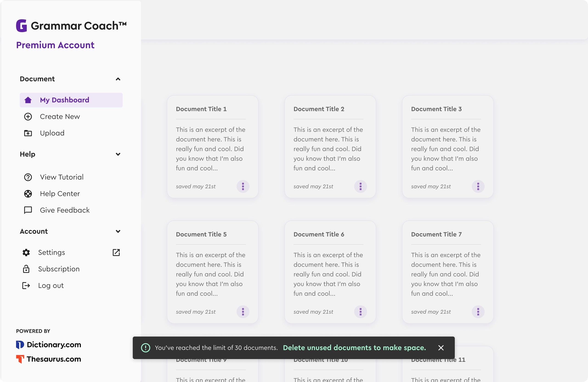
Task: Click the View Tutorial question mark icon
Action: pyautogui.click(x=28, y=177)
